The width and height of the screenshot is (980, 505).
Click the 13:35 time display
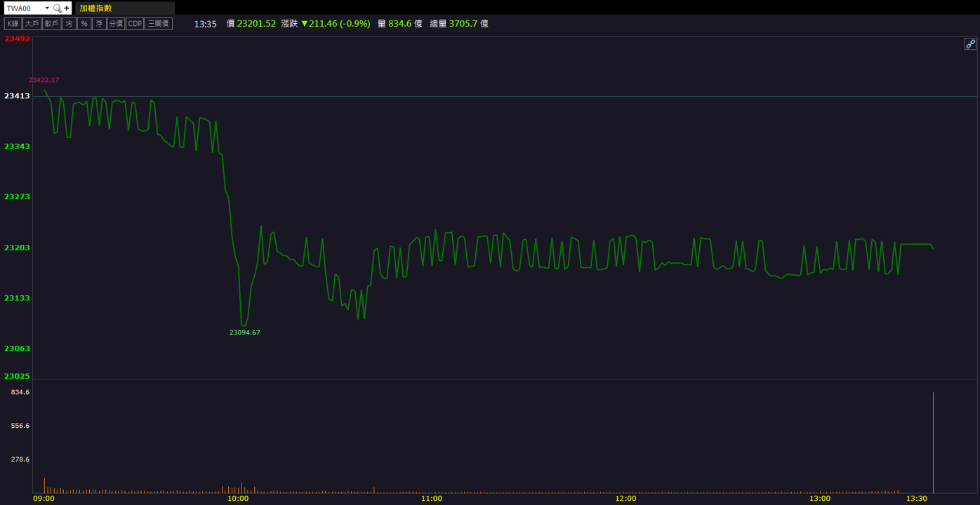click(x=206, y=24)
